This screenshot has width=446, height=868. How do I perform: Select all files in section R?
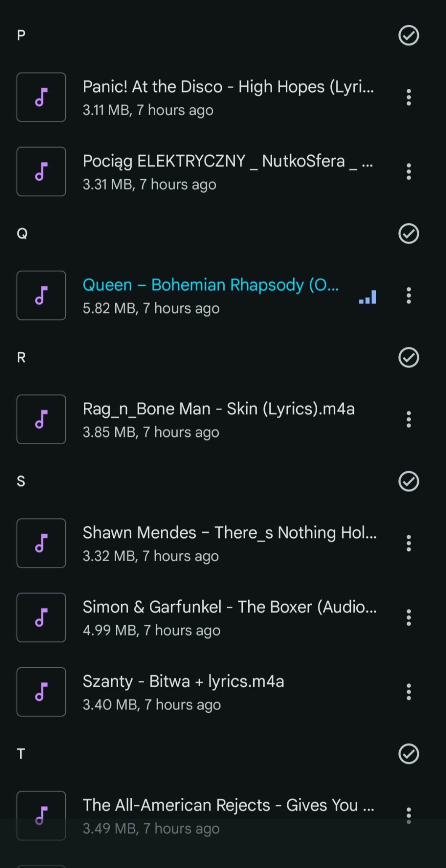409,358
